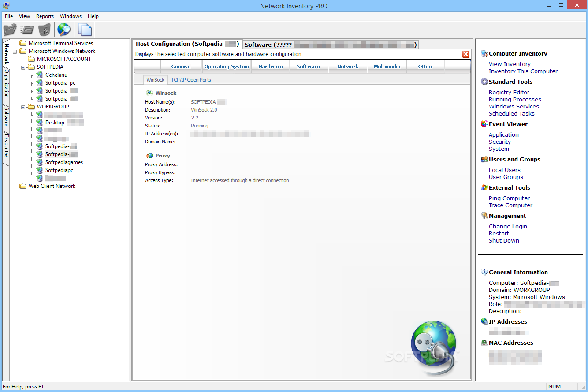Open the Other tab
Image resolution: width=588 pixels, height=392 pixels.
point(425,67)
